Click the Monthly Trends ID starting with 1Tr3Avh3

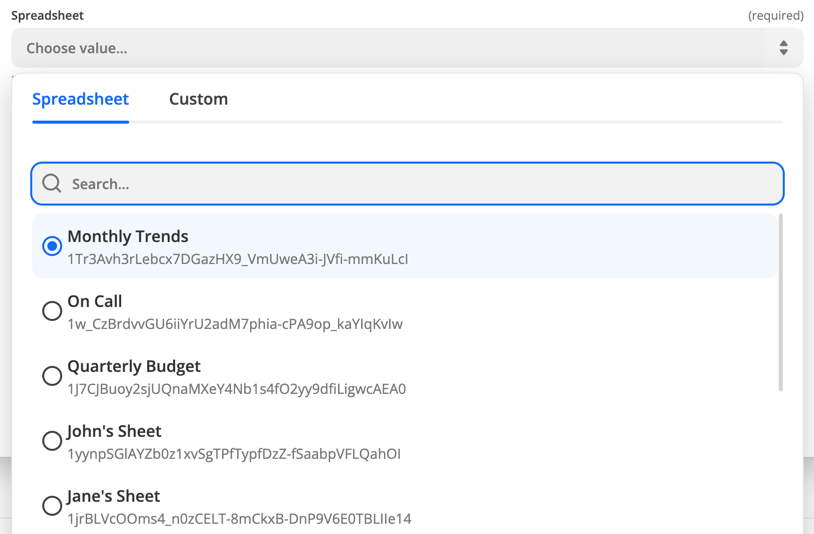[x=237, y=259]
